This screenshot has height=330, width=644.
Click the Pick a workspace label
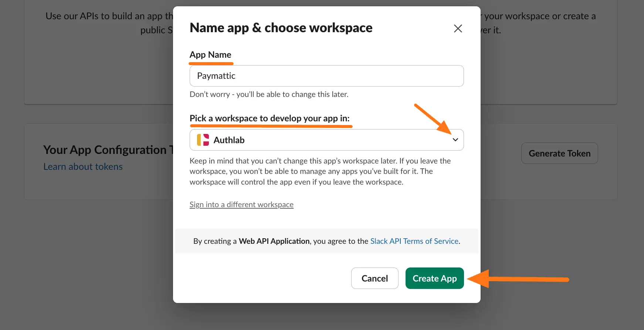269,118
